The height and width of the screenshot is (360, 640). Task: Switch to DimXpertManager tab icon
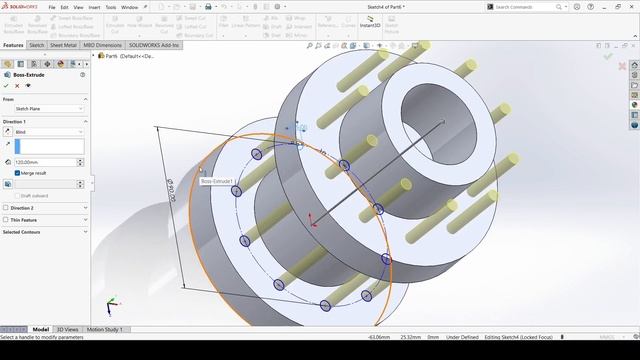click(47, 64)
